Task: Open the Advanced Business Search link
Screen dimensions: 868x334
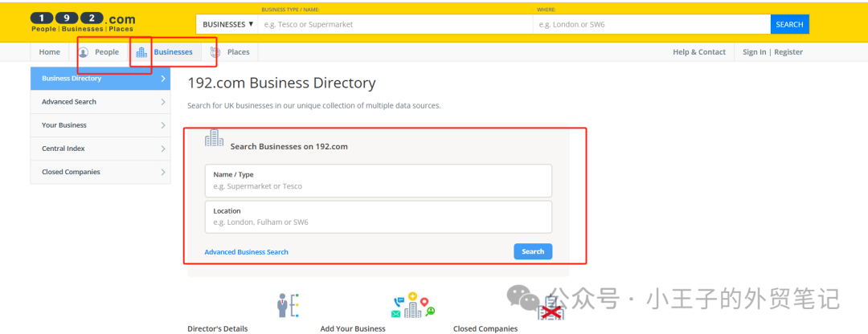Action: (247, 251)
